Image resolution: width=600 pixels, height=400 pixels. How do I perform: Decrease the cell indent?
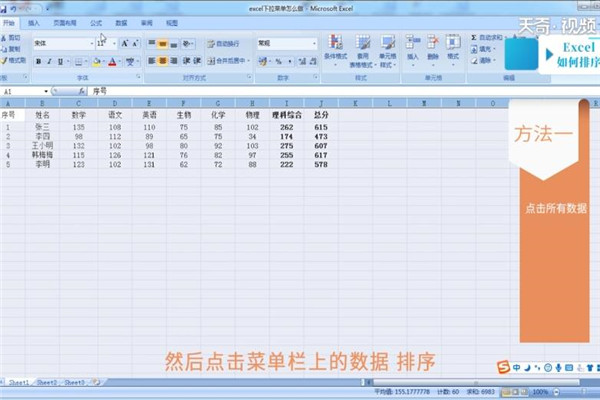tap(186, 61)
